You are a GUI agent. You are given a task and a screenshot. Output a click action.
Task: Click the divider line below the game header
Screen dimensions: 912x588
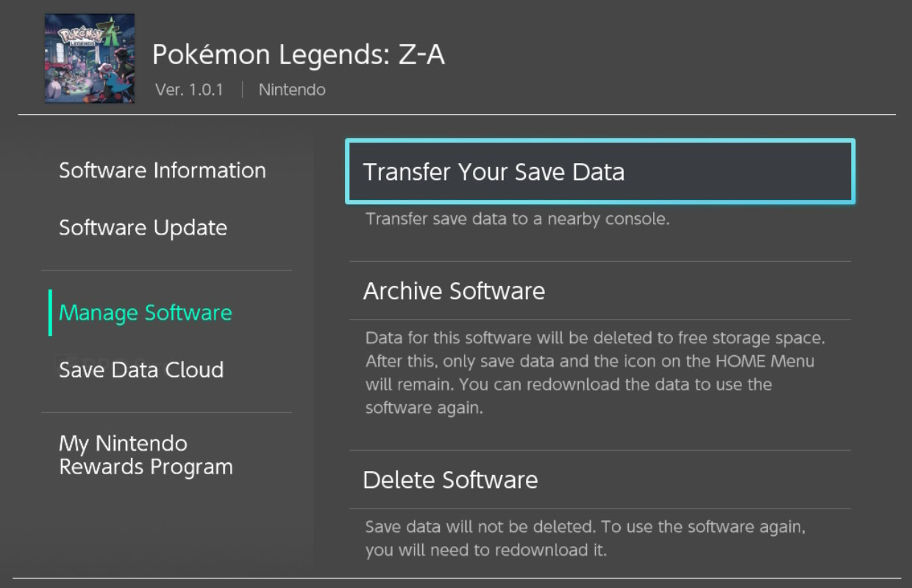coord(456,115)
